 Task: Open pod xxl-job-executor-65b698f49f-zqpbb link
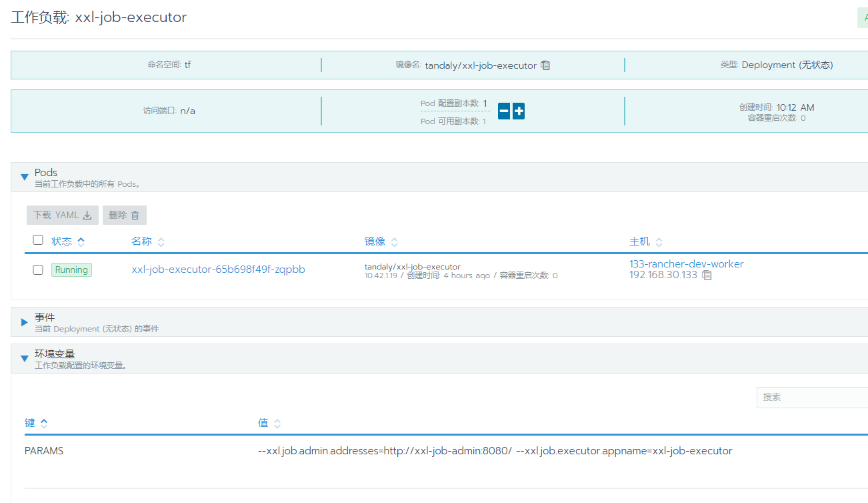point(219,270)
